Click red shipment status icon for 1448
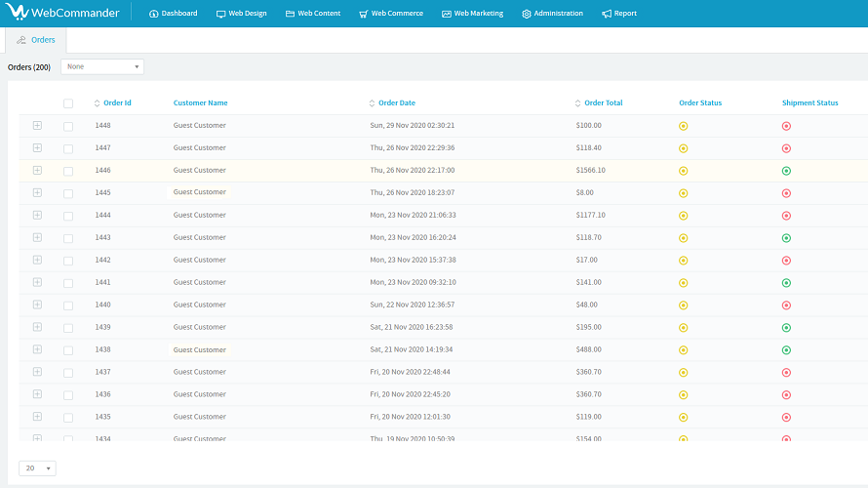The image size is (868, 488). [x=786, y=126]
